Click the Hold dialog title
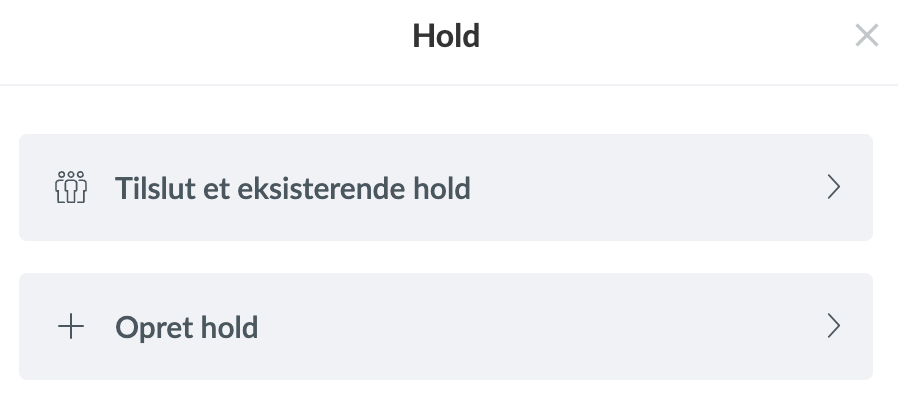The height and width of the screenshot is (410, 898). click(446, 36)
